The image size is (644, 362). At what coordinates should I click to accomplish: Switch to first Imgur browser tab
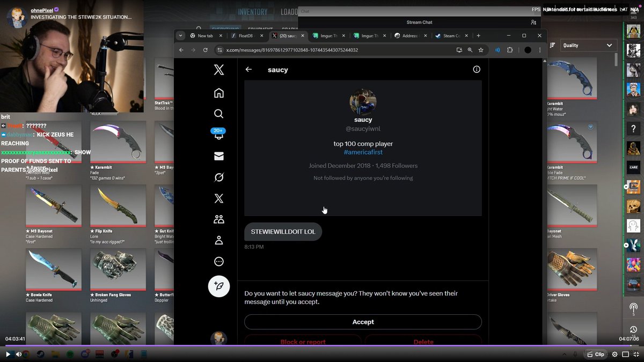[328, 36]
